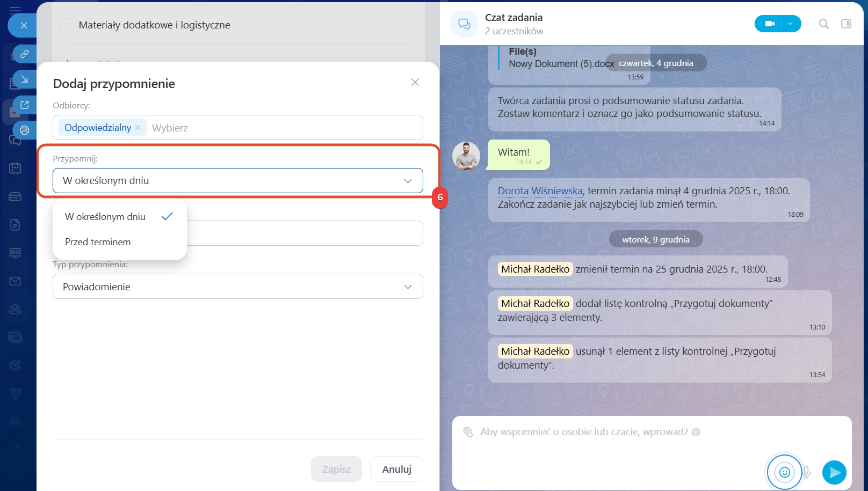Start a video call in task chat
This screenshot has height=491, width=868.
tap(769, 24)
